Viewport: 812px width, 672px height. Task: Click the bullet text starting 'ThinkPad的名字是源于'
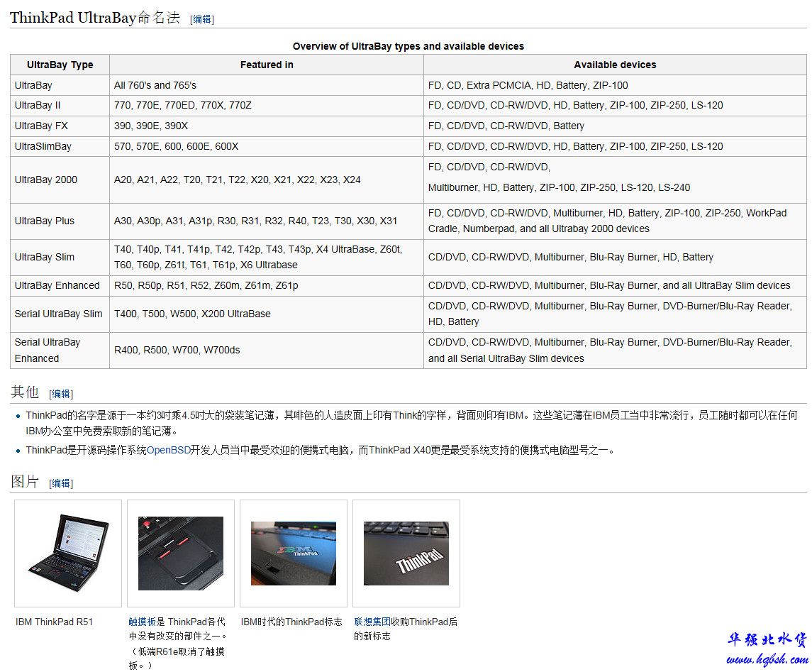(x=412, y=423)
